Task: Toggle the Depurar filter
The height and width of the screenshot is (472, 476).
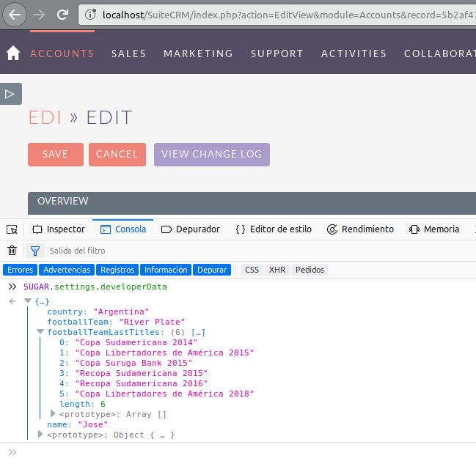Action: (212, 270)
